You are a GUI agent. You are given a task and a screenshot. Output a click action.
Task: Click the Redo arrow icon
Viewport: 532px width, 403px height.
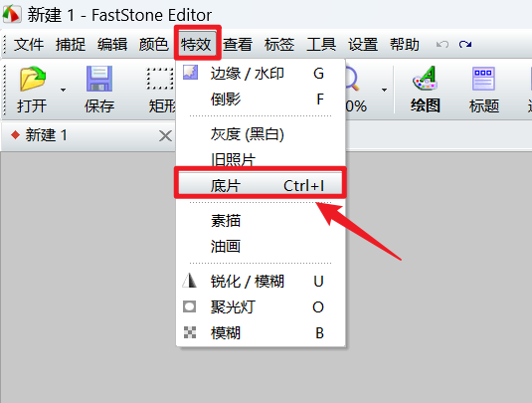pyautogui.click(x=465, y=44)
